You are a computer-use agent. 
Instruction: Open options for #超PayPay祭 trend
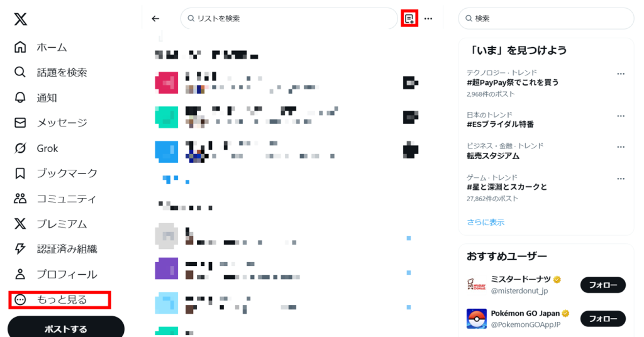click(x=621, y=74)
